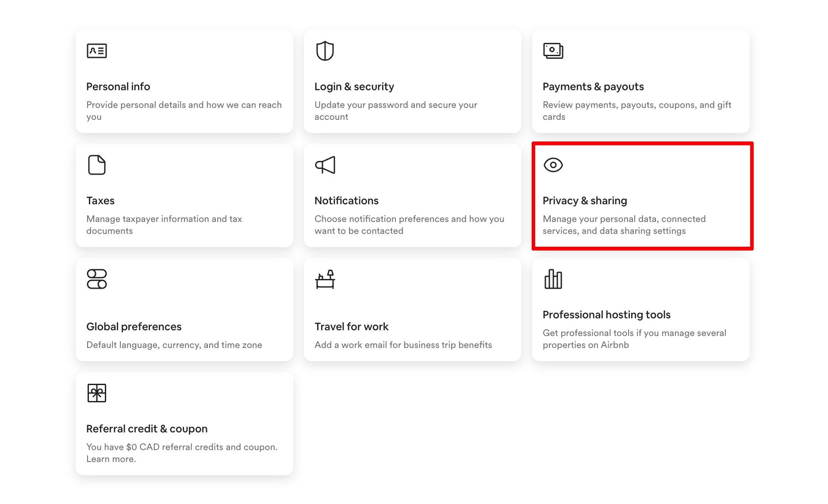
Task: Open the Login & security heading
Action: pyautogui.click(x=354, y=87)
